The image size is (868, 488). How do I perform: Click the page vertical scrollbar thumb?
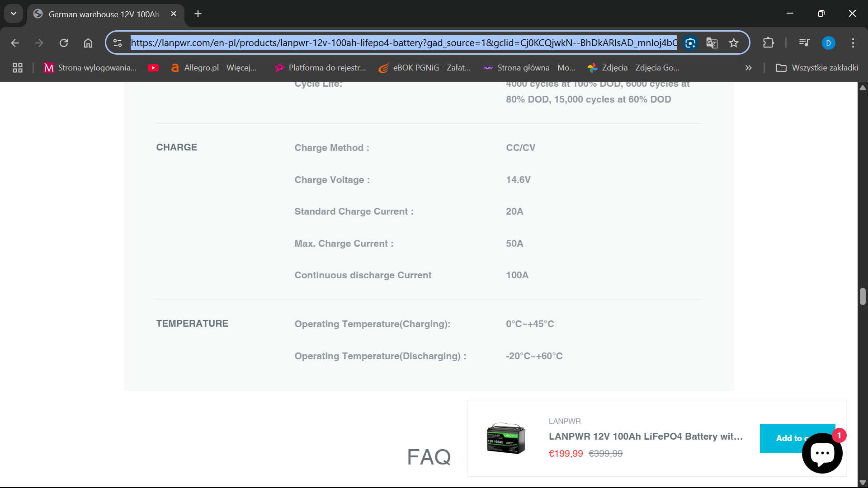click(x=863, y=296)
